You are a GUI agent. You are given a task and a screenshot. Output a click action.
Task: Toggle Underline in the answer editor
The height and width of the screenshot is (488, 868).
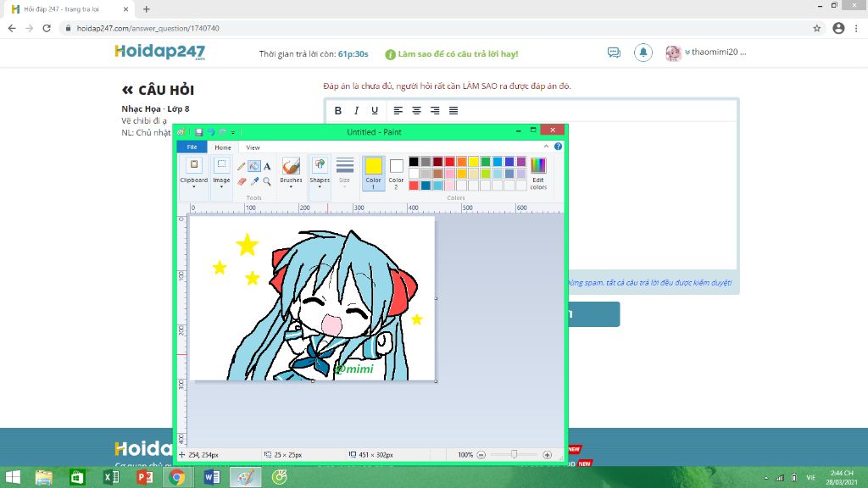375,111
